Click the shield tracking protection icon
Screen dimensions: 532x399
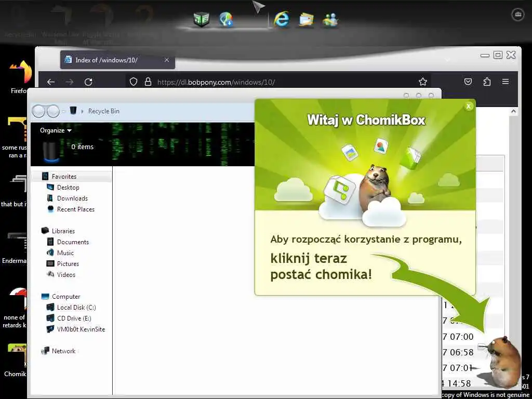tap(134, 82)
